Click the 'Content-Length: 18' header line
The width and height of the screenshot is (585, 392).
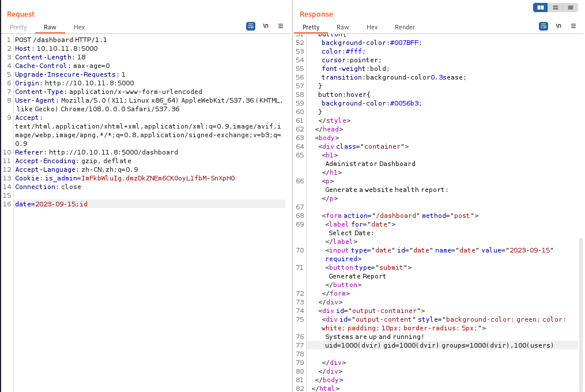50,57
